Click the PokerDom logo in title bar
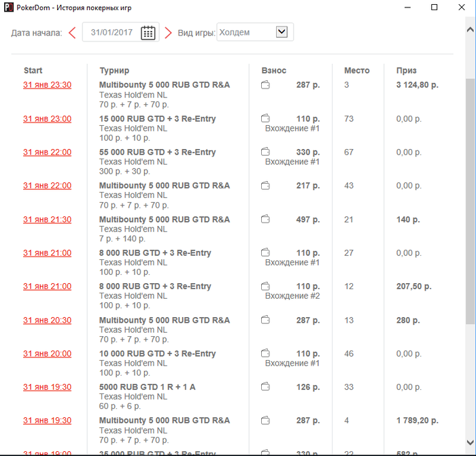This screenshot has height=456, width=476. tap(8, 7)
